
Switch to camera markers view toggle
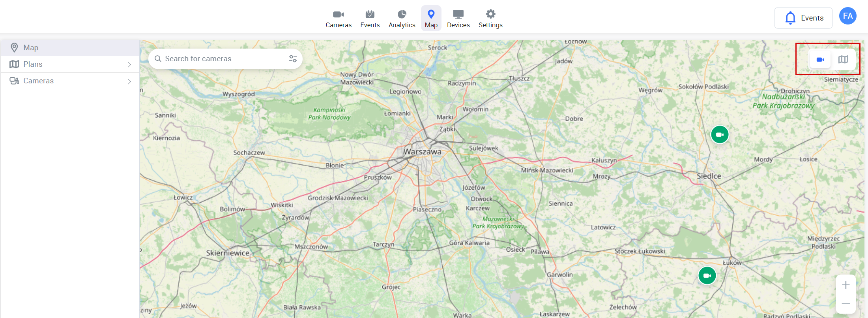click(820, 60)
